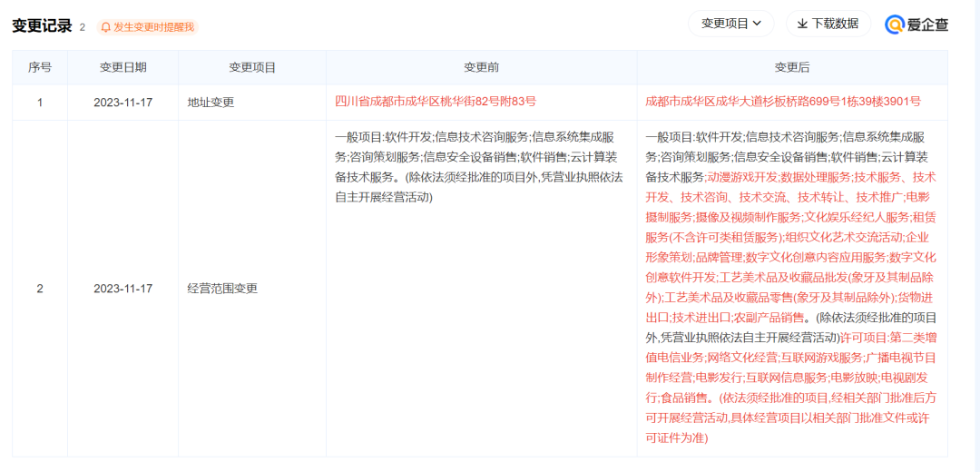Open the 变更项目 filter dropdown
This screenshot has width=980, height=472.
pyautogui.click(x=731, y=24)
